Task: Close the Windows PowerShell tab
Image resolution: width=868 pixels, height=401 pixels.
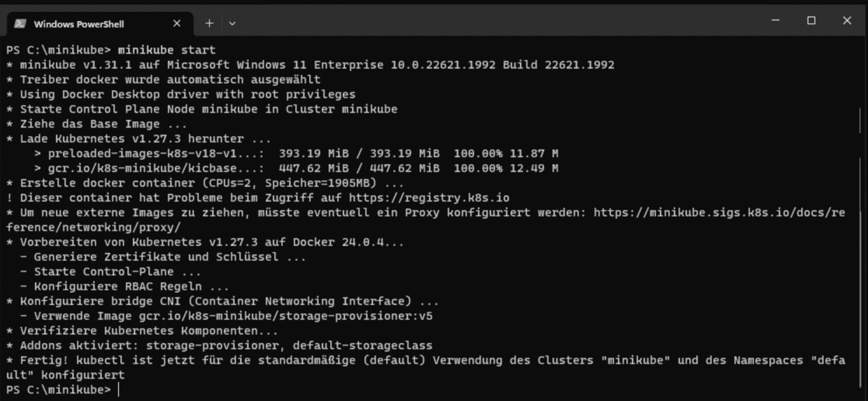Action: pos(176,23)
